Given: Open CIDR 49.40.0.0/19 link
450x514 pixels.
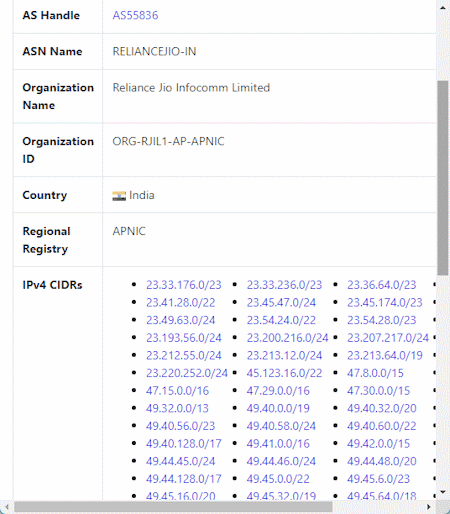Looking at the screenshot, I should click(x=278, y=409).
